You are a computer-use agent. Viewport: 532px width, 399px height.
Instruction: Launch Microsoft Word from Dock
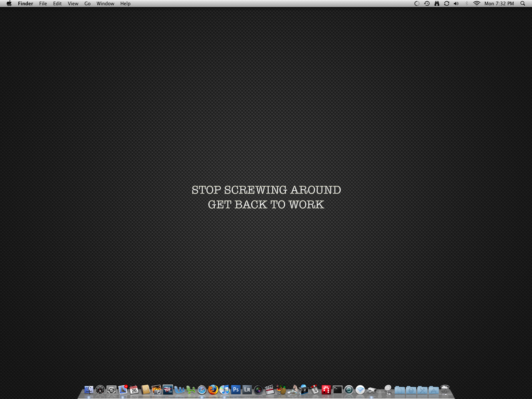click(179, 390)
